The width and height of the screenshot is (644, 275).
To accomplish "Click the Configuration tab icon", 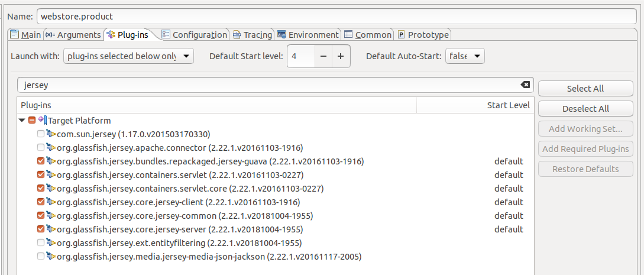I will [166, 35].
